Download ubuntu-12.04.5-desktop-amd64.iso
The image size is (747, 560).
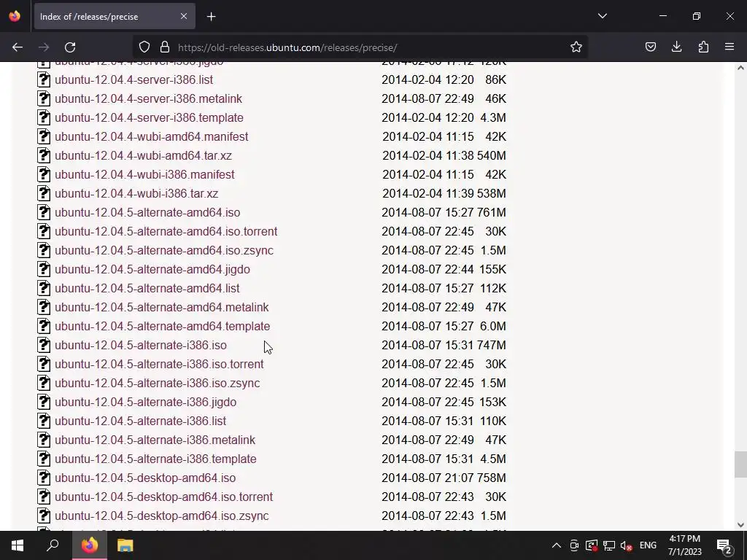point(145,478)
